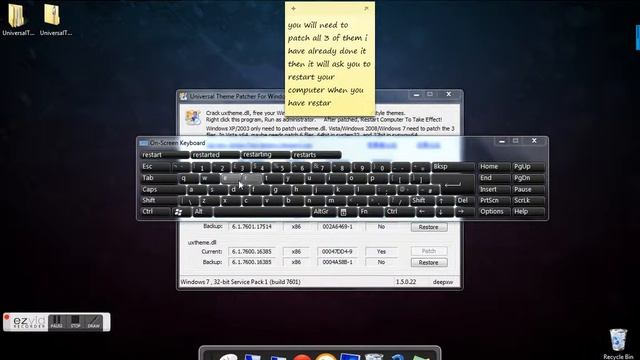Click the Restore button for backup 6.1.7601.17514
This screenshot has height=360, width=640.
point(429,227)
